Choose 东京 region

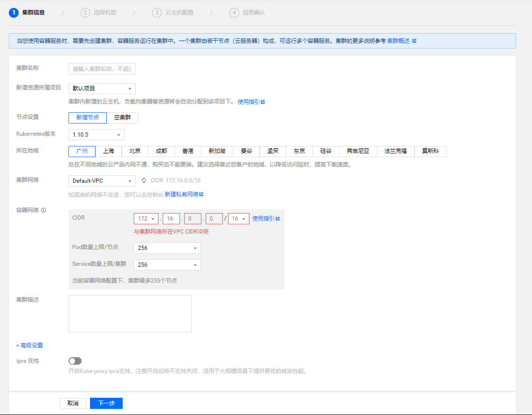pos(300,151)
